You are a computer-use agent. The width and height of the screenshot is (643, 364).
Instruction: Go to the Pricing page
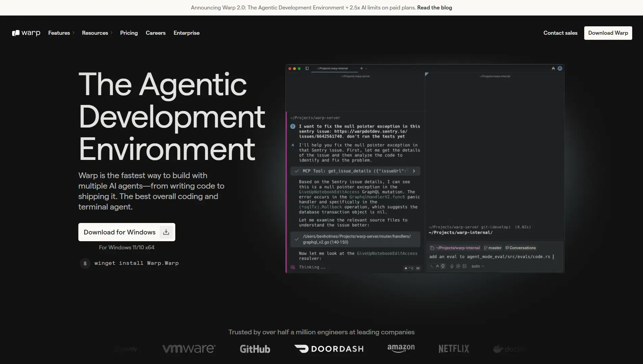coord(129,33)
